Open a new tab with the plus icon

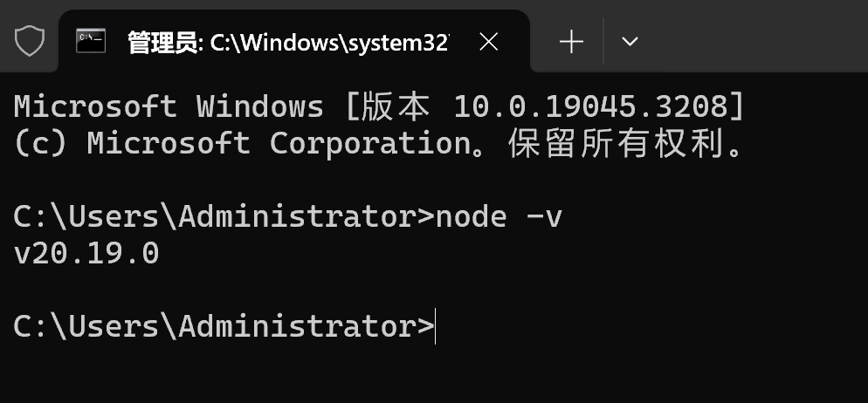[571, 41]
